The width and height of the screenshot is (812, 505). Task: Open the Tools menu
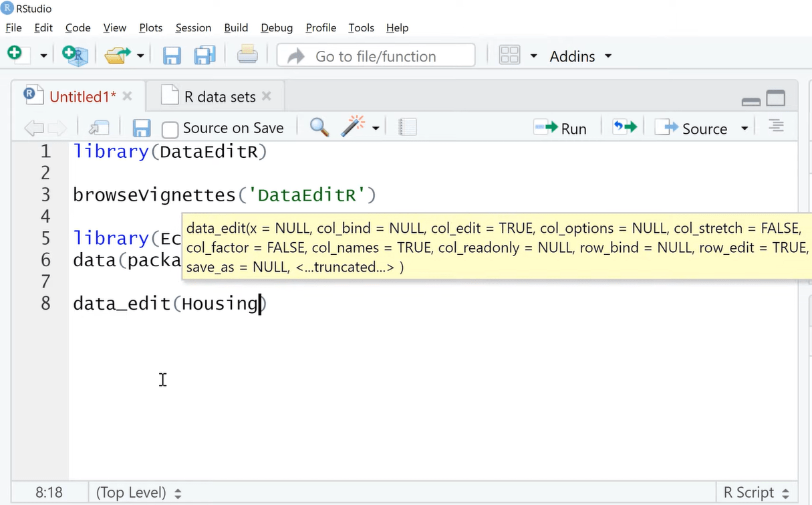tap(361, 27)
